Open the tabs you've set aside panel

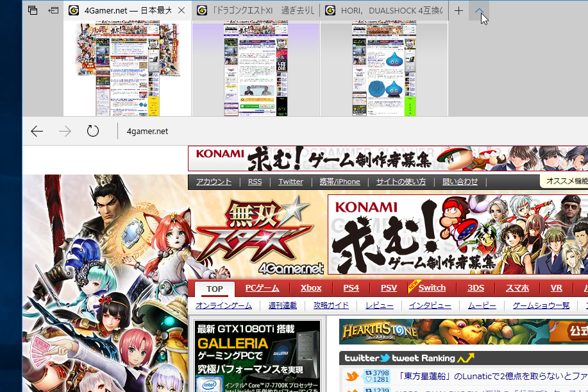[33, 10]
